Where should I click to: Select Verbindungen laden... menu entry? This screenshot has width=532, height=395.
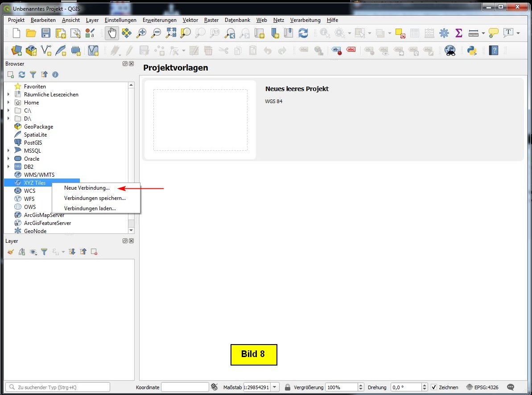tap(90, 208)
